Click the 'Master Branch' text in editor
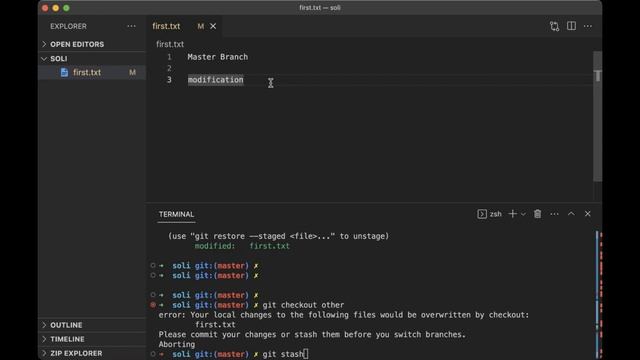Viewport: 640px width, 360px height. pyautogui.click(x=218, y=57)
